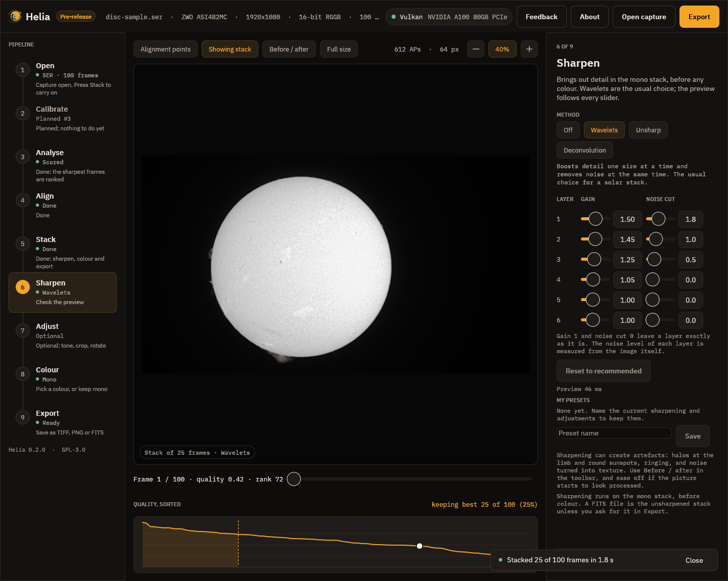This screenshot has width=728, height=581.
Task: Select step 9 Export circle
Action: [22, 417]
